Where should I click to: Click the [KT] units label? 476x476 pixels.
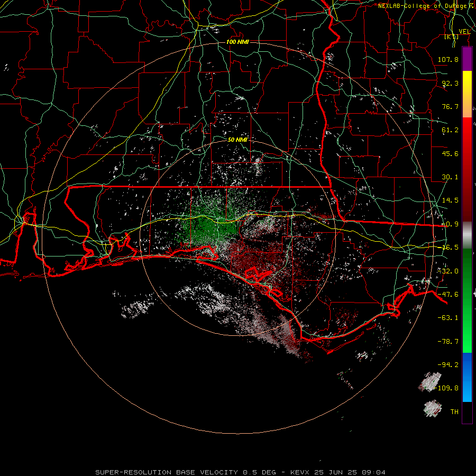click(452, 36)
